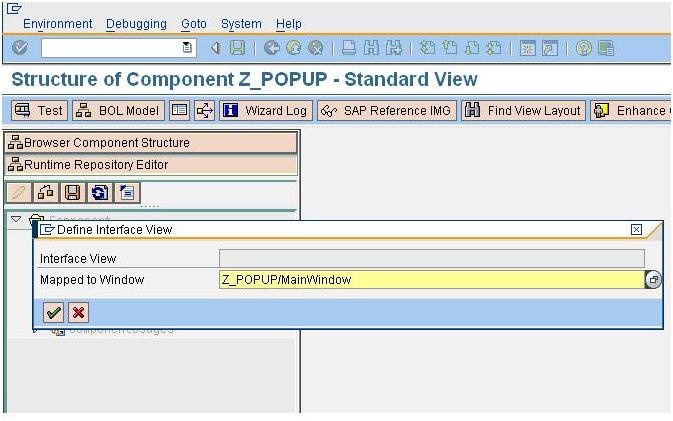Switch to Runtime Repository Editor tab
673x421 pixels.
[x=151, y=165]
